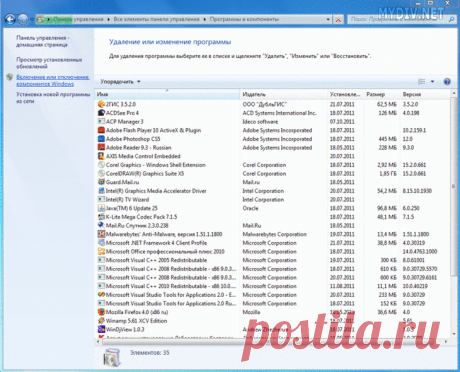Sort list by Установлено column header
460x372 pixels.
pyautogui.click(x=345, y=94)
